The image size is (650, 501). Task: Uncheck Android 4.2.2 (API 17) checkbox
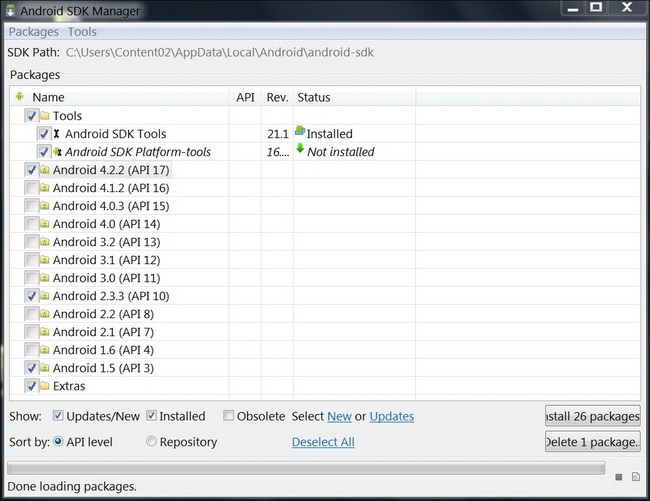[31, 169]
